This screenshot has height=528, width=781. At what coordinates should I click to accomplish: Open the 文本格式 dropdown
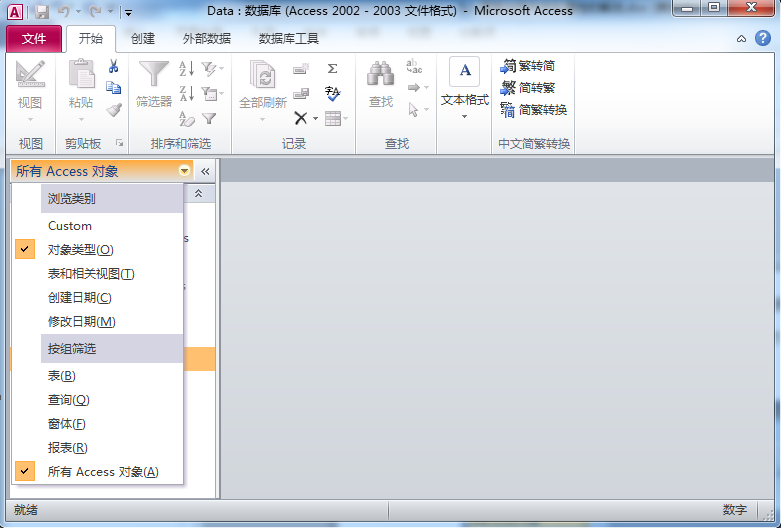click(465, 89)
